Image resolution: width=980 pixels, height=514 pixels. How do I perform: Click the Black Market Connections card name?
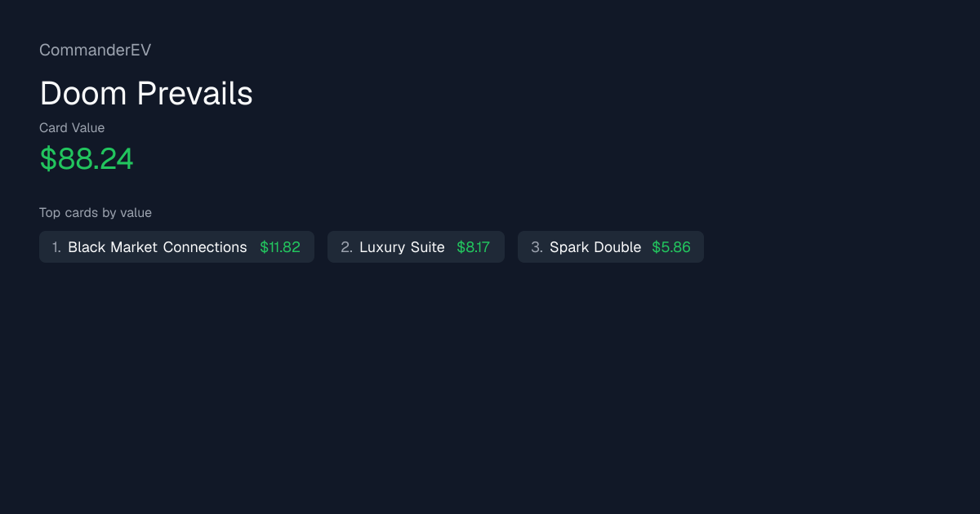coord(158,247)
